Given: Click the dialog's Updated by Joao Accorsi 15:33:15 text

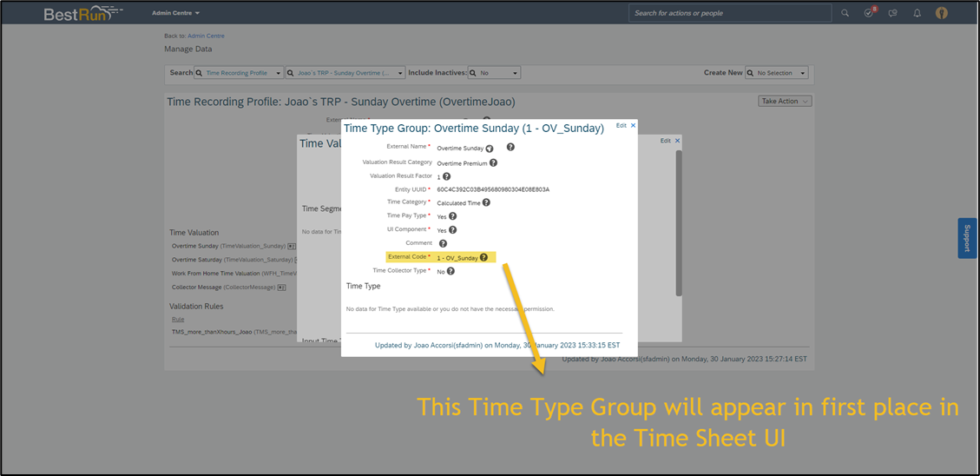Looking at the screenshot, I should coord(497,345).
